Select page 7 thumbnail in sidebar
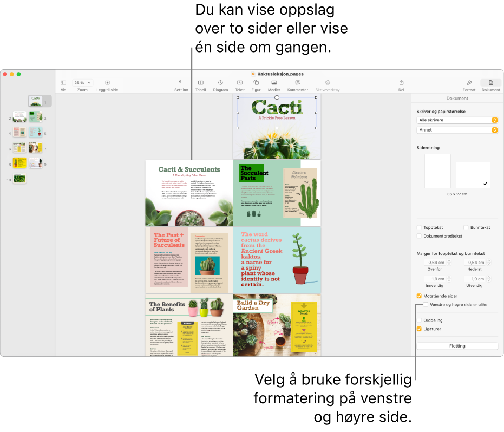Image resolution: width=504 pixels, height=432 pixels. click(x=36, y=148)
